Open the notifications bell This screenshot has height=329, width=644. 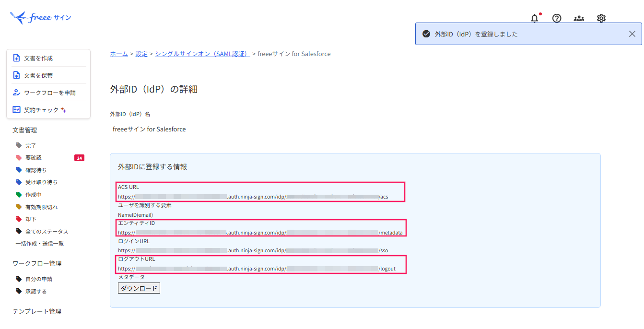[x=535, y=18]
